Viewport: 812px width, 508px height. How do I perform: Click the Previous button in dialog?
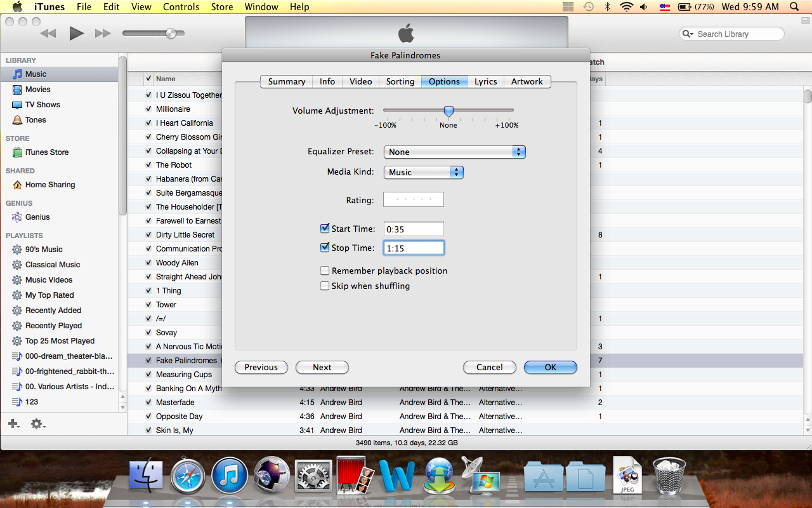coord(261,367)
